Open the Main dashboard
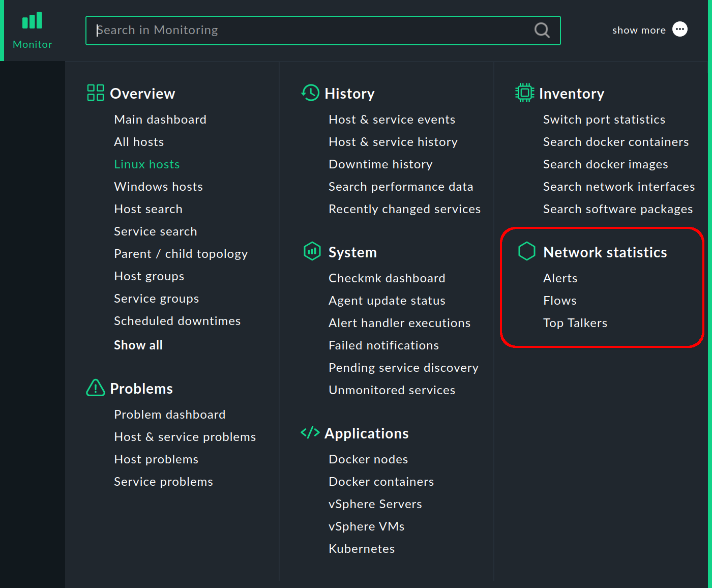 tap(160, 119)
